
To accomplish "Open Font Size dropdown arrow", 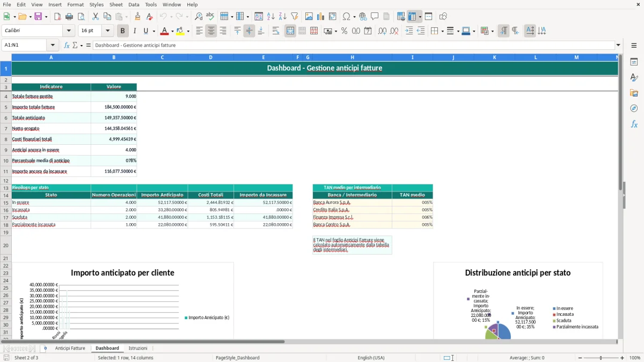I will click(108, 31).
